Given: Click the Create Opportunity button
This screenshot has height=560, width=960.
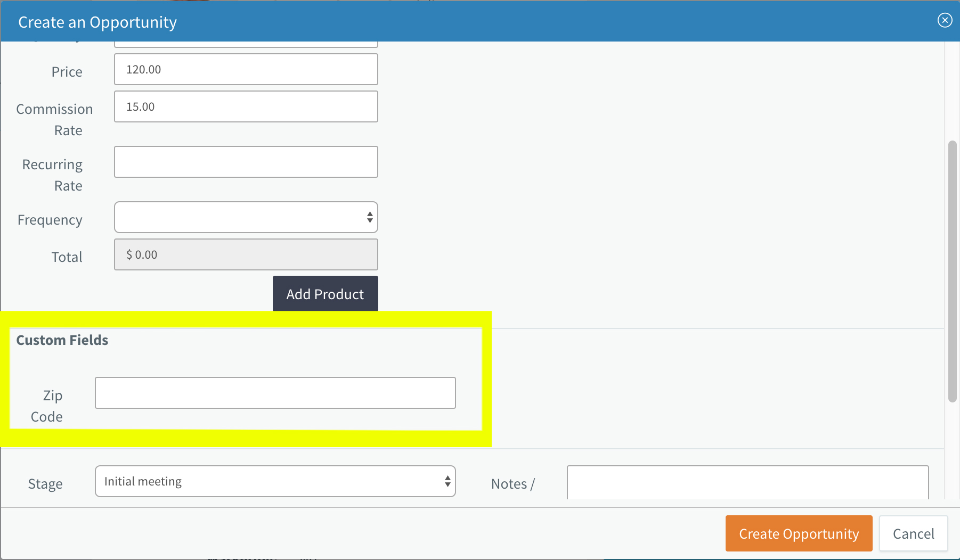Looking at the screenshot, I should [799, 533].
